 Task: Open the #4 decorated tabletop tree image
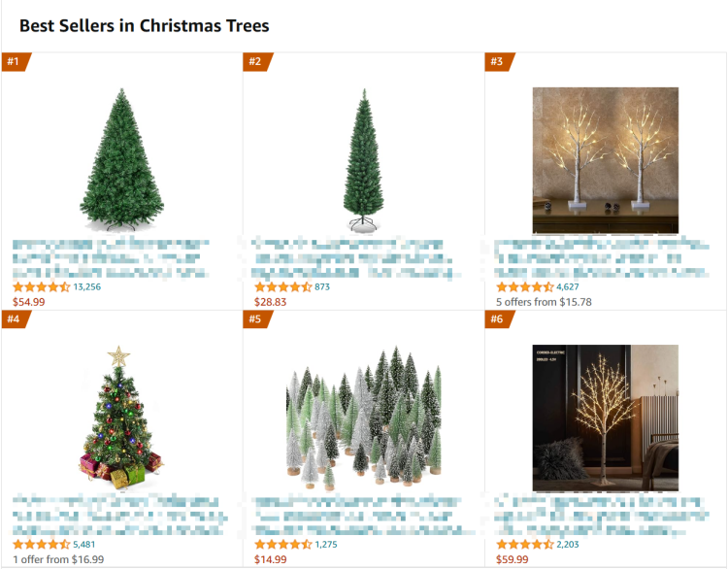(121, 418)
